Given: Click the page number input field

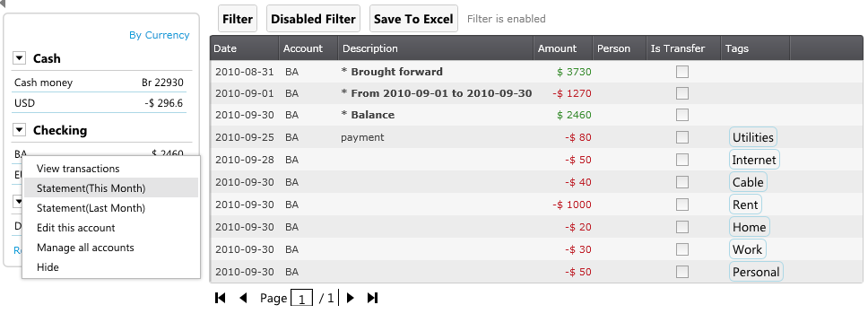Looking at the screenshot, I should pyautogui.click(x=301, y=299).
